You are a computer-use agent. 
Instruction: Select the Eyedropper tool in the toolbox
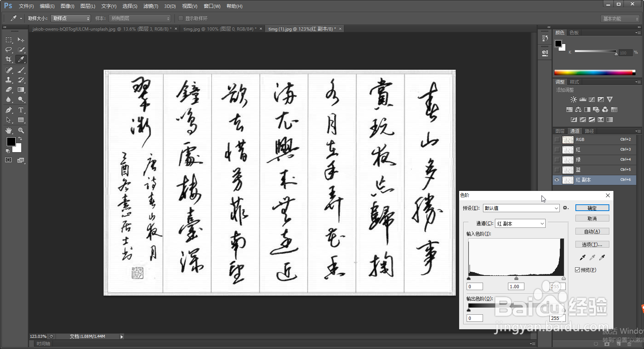21,59
